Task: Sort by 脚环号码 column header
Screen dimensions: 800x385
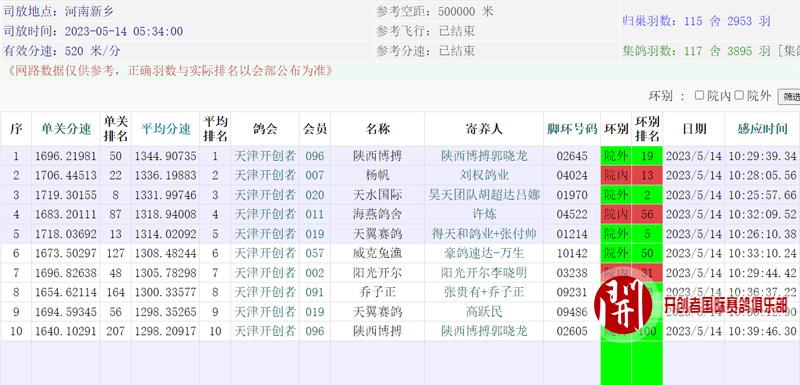Action: tap(572, 129)
